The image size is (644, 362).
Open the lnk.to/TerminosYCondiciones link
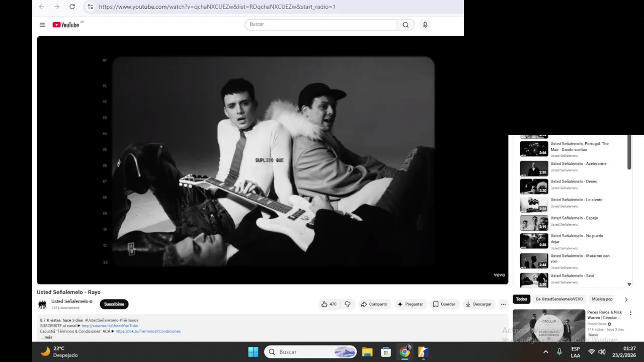pos(148,331)
